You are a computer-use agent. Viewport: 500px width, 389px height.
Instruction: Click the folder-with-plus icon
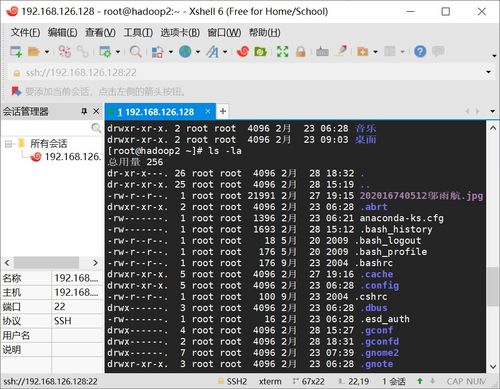coord(363,52)
